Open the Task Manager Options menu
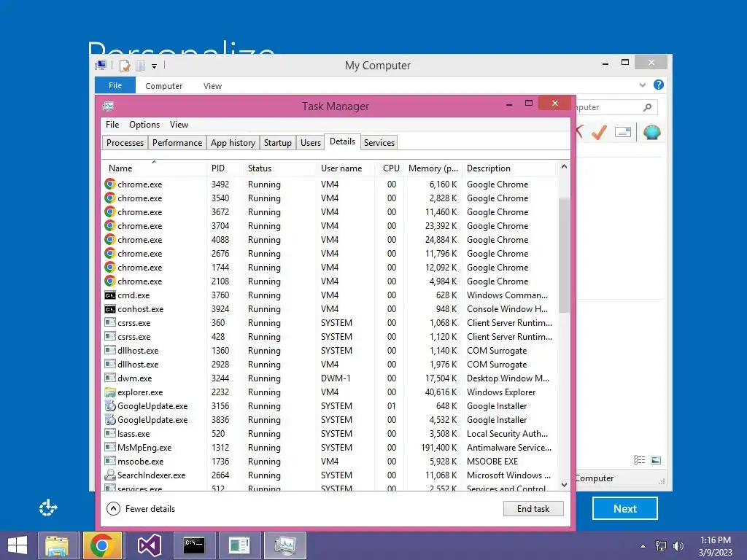This screenshot has width=747, height=560. click(144, 124)
